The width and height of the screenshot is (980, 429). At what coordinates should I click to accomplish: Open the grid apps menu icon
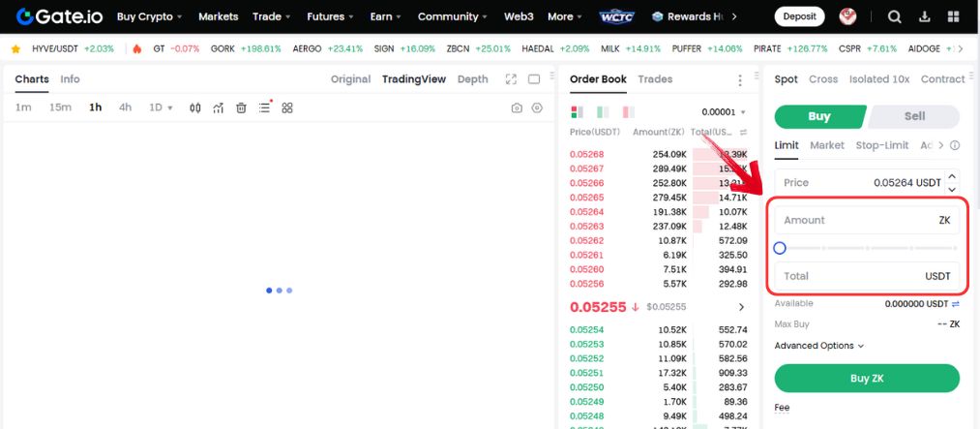[x=954, y=16]
